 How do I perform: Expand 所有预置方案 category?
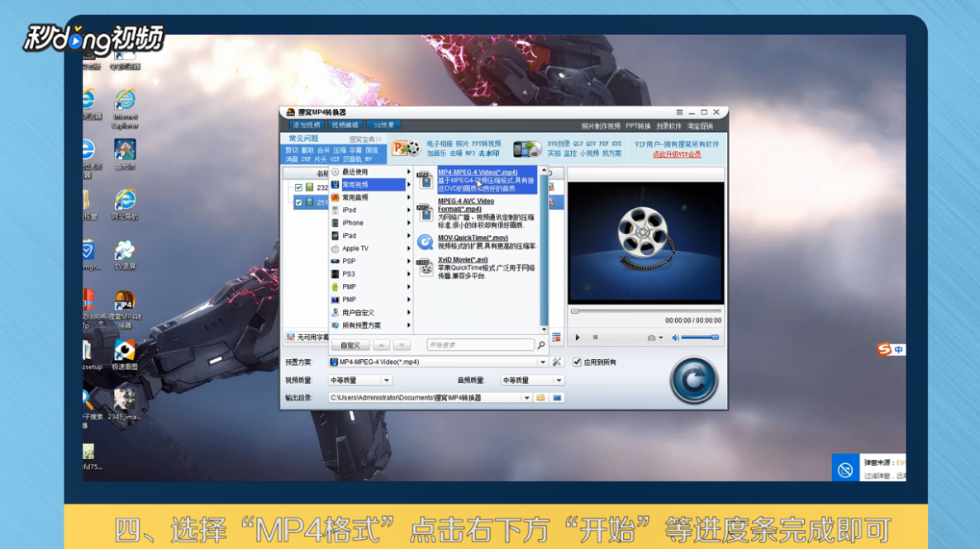tap(371, 325)
